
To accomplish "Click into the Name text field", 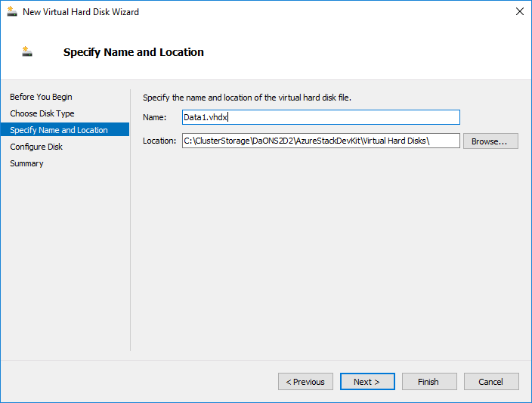I will (321, 117).
